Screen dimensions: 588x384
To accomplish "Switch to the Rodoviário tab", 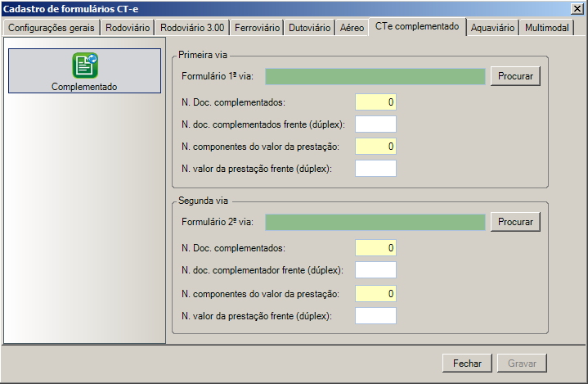I will 128,27.
